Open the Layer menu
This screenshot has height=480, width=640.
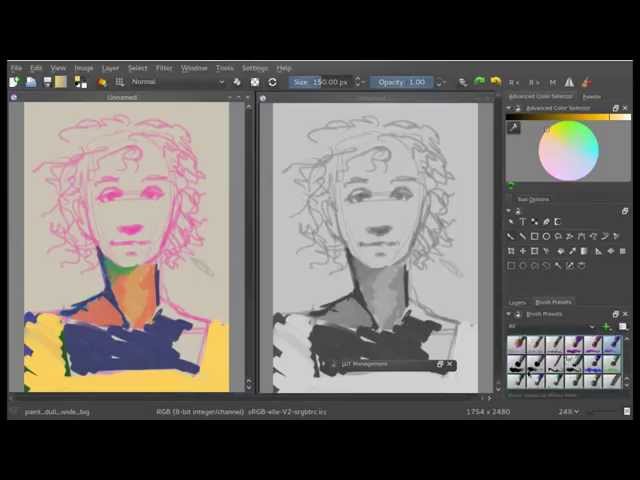tap(110, 68)
